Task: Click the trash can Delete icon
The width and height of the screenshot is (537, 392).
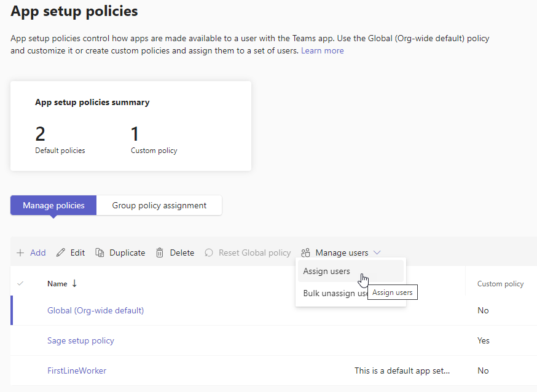Action: (160, 253)
